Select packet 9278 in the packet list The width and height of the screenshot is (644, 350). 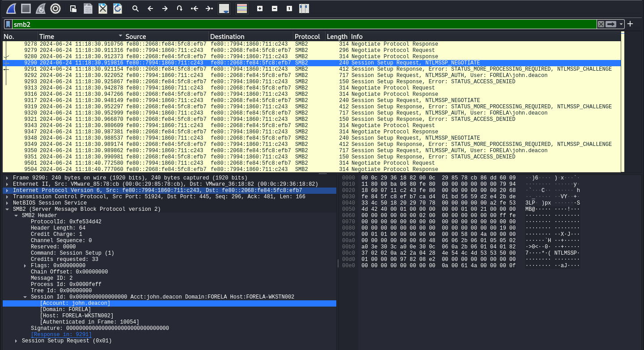tap(312, 44)
